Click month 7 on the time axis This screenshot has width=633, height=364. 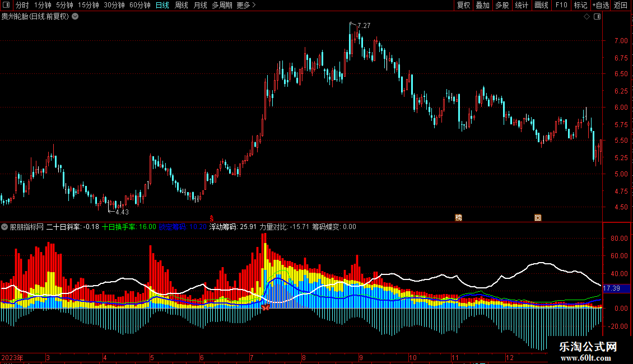point(252,358)
